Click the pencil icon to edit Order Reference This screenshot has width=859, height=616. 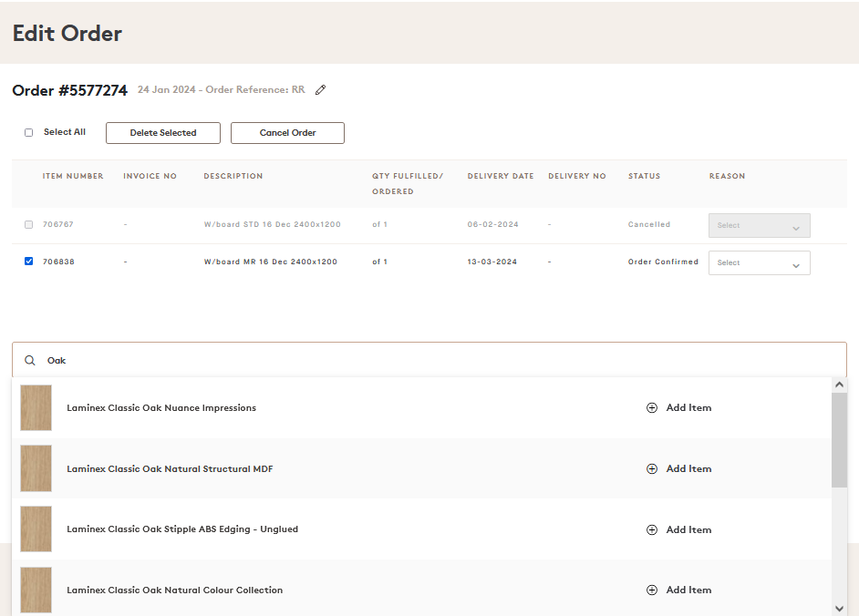[320, 89]
